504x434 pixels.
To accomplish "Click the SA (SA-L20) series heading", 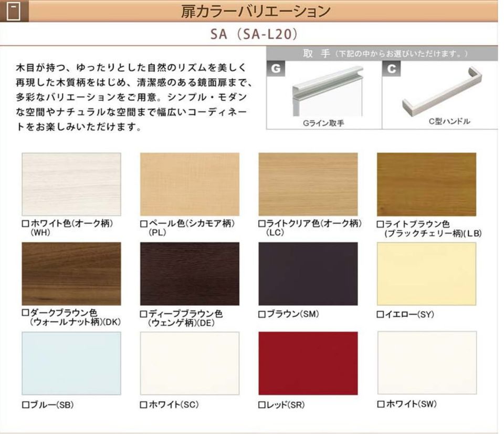I will click(254, 34).
